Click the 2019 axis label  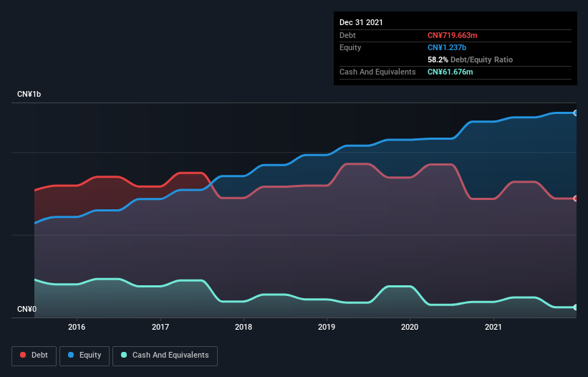[327, 327]
